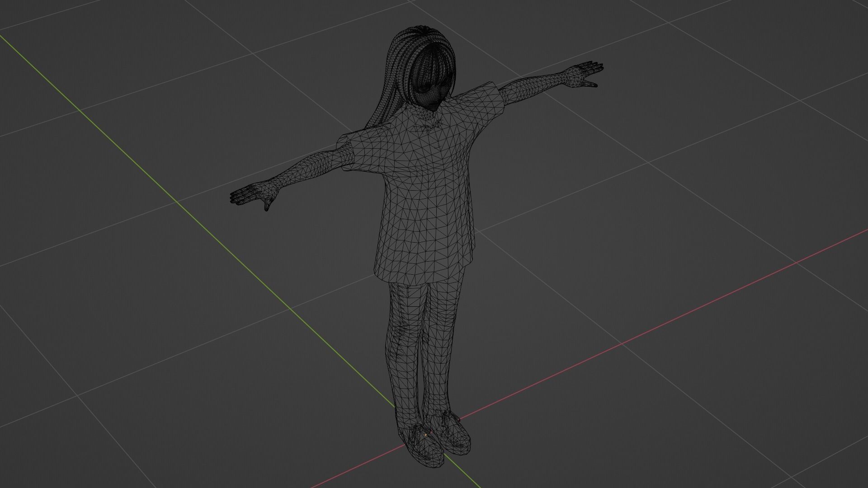The image size is (868, 488).
Task: Select the wireframe dress on the torso
Action: [x=425, y=190]
